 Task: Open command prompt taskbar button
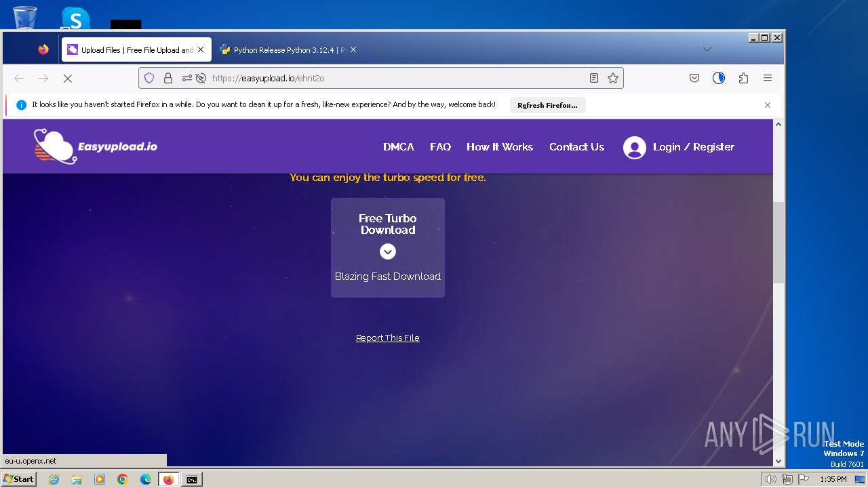tap(192, 479)
